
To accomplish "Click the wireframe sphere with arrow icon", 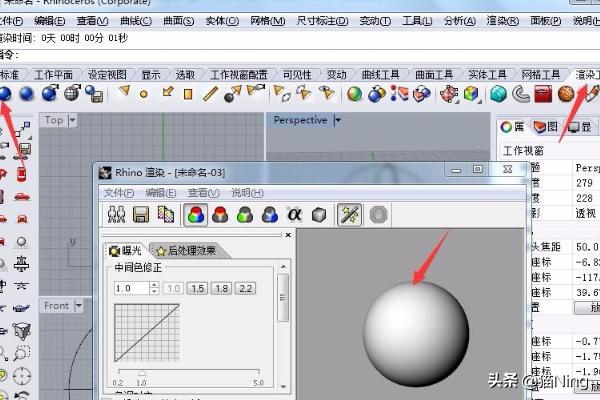I will (72, 93).
